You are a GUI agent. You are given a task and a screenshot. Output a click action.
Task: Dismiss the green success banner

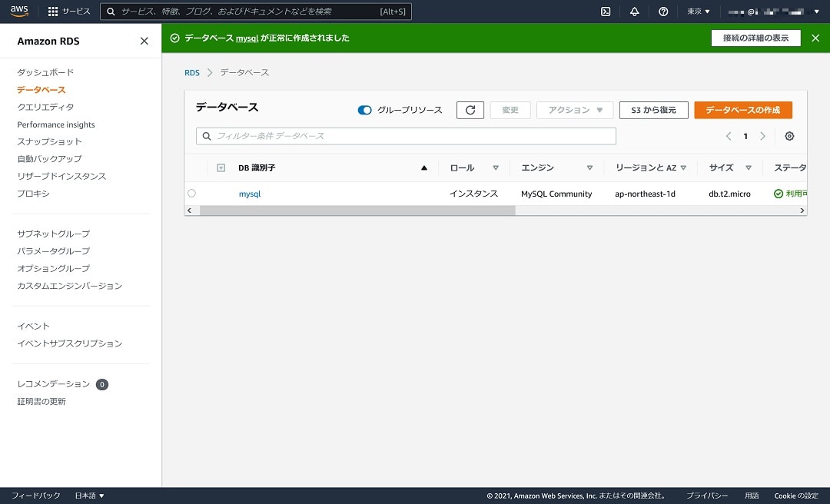(815, 38)
